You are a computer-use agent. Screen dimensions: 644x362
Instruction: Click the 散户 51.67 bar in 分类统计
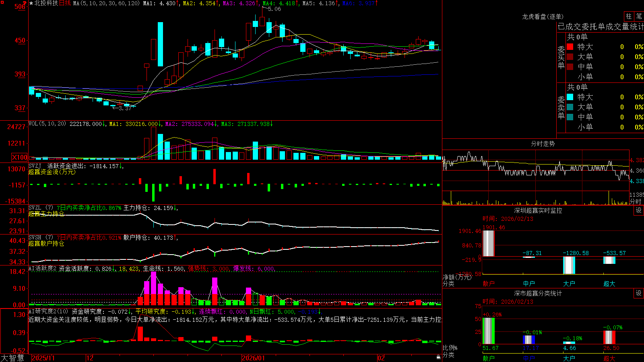click(489, 331)
